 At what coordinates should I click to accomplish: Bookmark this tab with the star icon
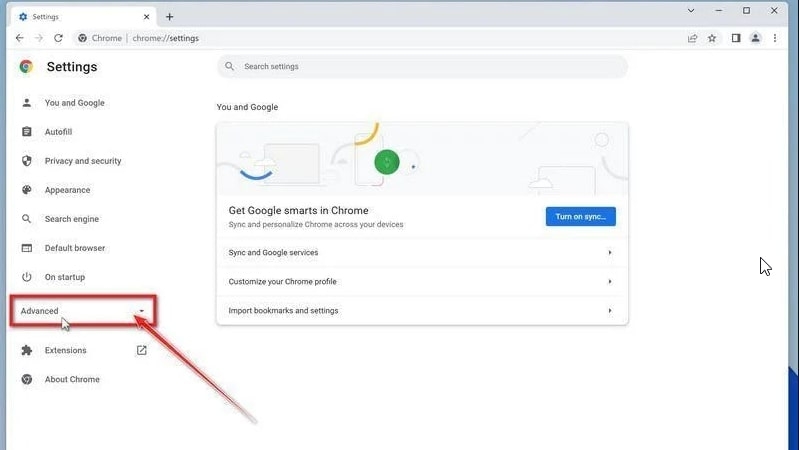click(x=712, y=38)
